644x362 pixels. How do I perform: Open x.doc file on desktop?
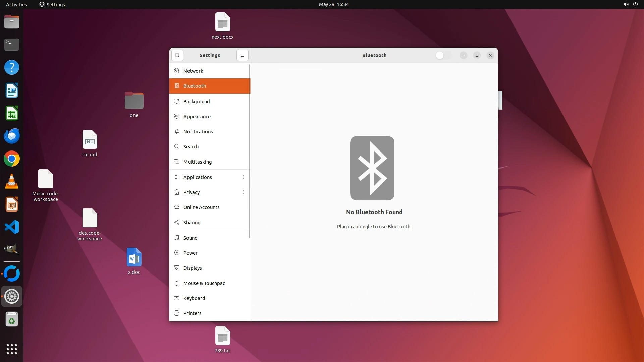[134, 258]
